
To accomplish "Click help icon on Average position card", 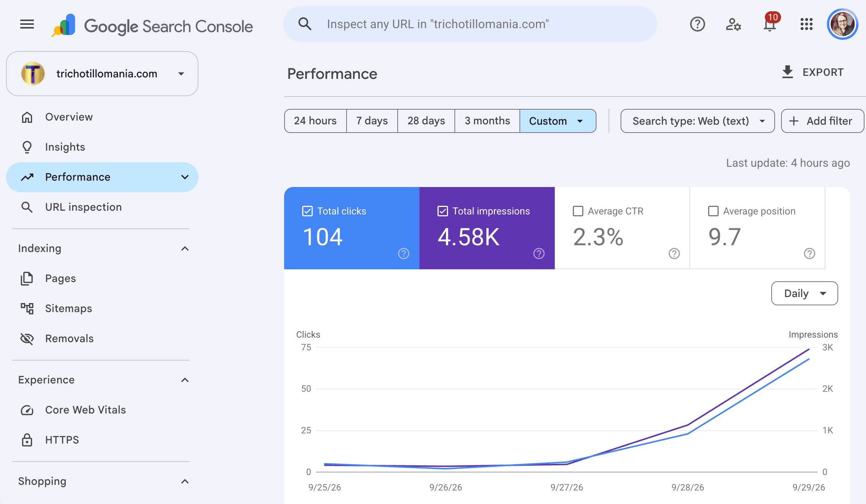I will pos(810,254).
